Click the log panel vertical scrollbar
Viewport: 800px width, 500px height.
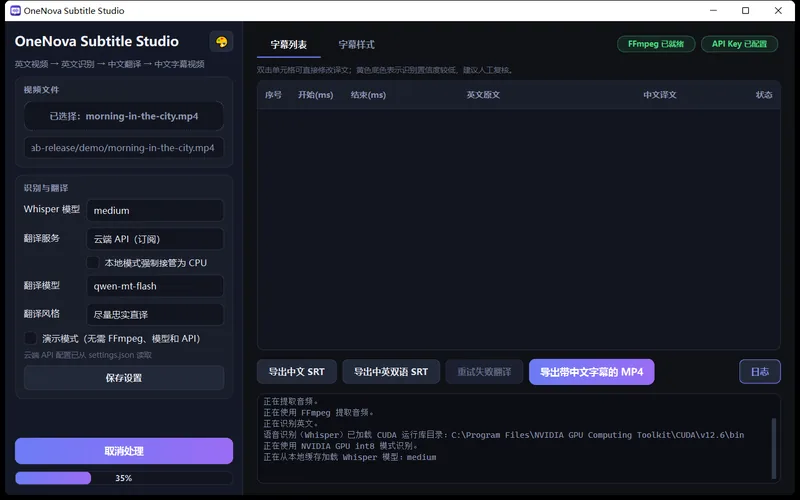tap(774, 448)
